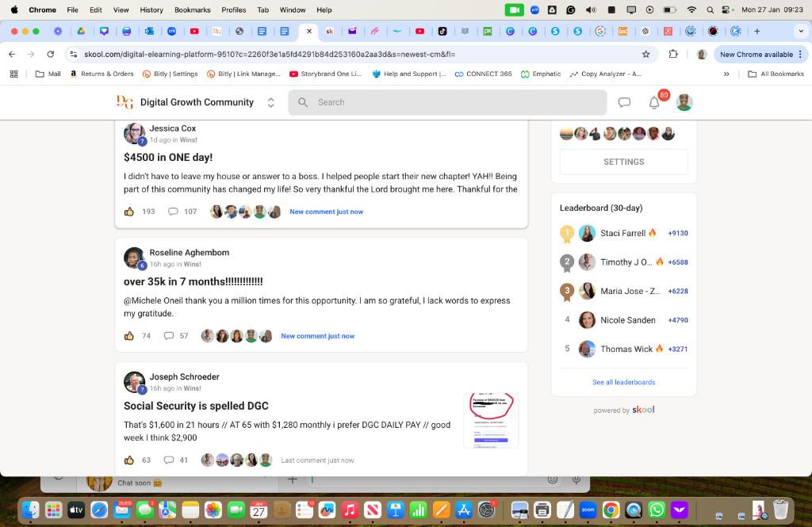
Task: Open the Music app in the Dock
Action: click(x=350, y=510)
